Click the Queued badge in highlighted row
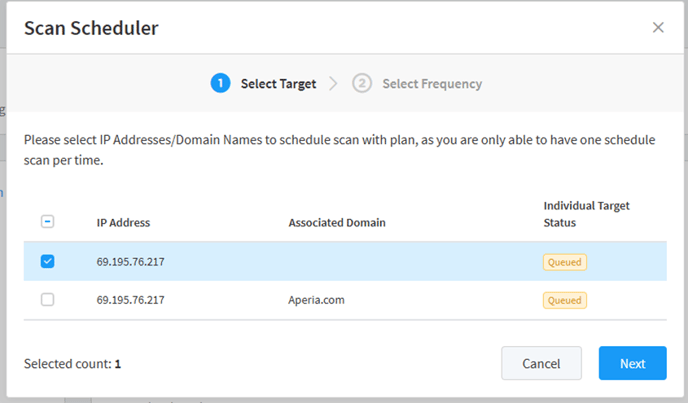The width and height of the screenshot is (688, 403). [x=565, y=262]
